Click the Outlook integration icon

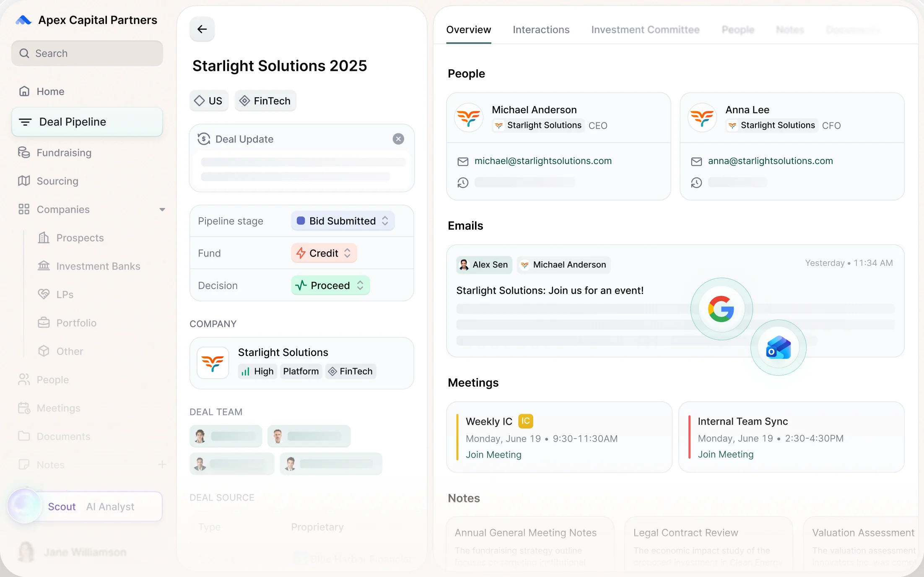[779, 348]
